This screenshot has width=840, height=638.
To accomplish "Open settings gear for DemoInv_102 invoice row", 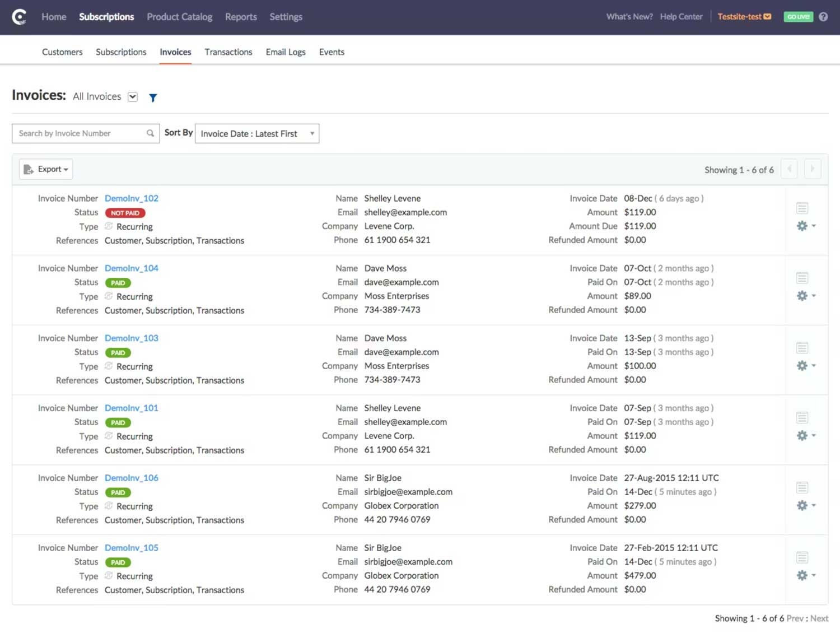I will (802, 226).
